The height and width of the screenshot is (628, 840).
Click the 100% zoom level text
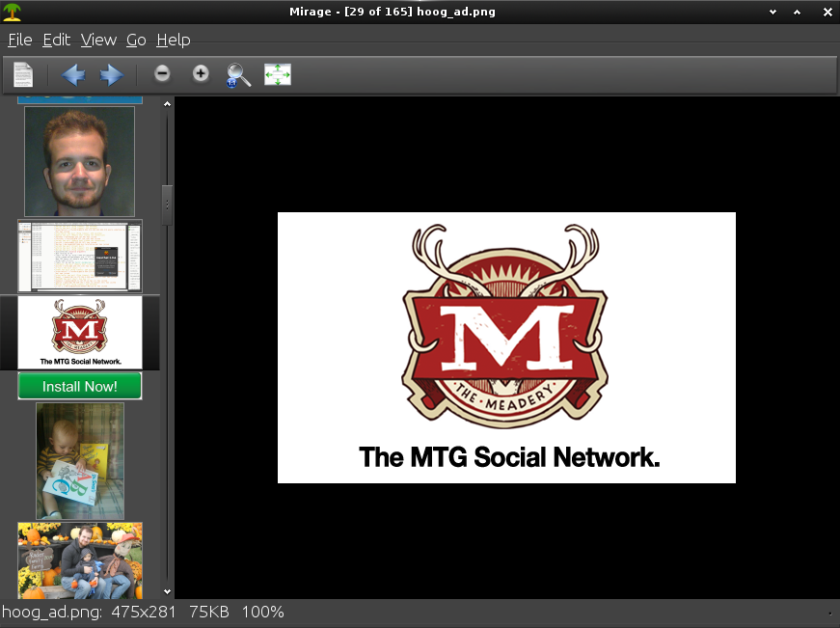click(262, 612)
